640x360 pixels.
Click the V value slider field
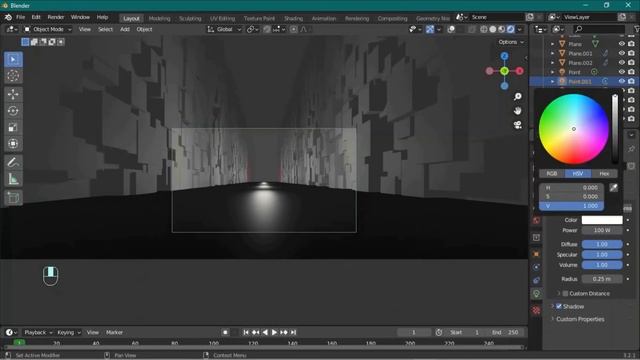(x=571, y=206)
